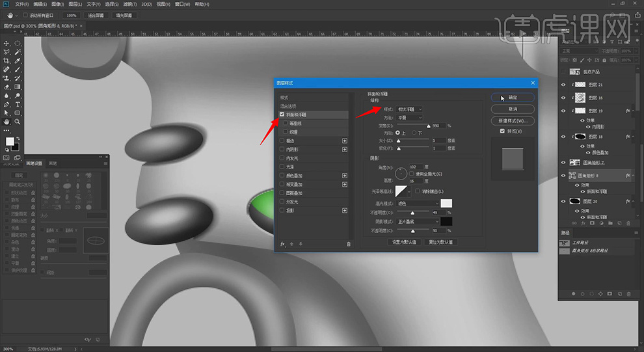Select the Healing Brush tool
The width and height of the screenshot is (644, 352).
click(7, 70)
